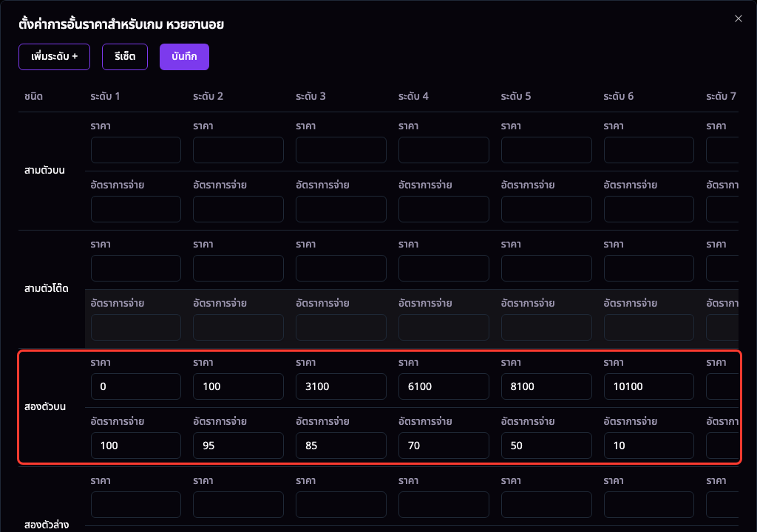Edit สองตัวบน อัตราการจ่าย field showing 95
Screen dimensions: 757x532
[x=239, y=446]
